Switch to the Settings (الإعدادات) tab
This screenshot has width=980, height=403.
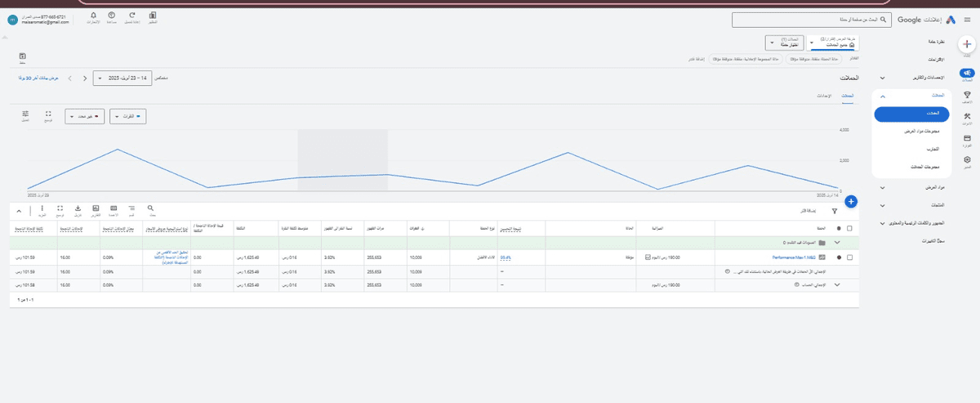pyautogui.click(x=824, y=96)
